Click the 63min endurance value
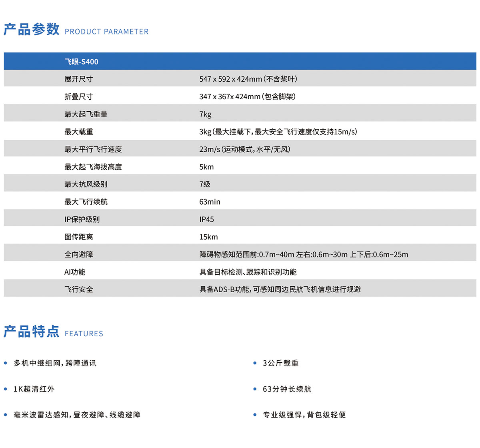 (210, 202)
